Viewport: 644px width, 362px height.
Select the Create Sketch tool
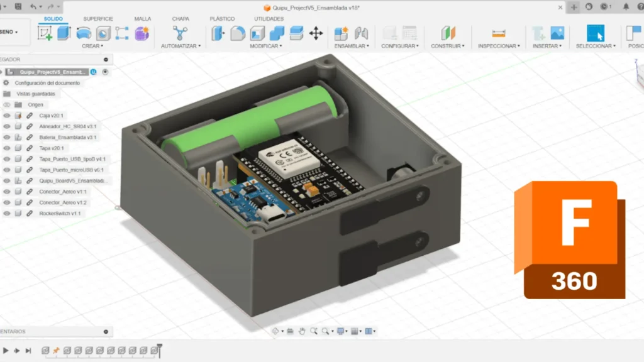[45, 33]
